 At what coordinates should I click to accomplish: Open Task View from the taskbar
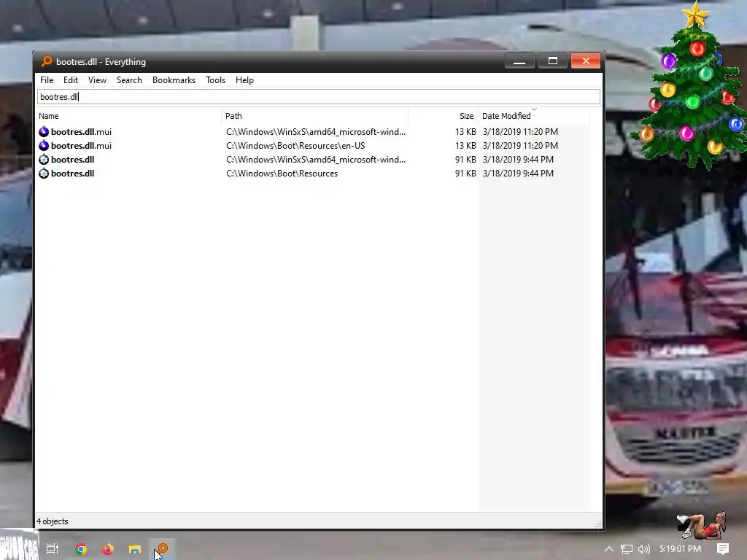click(x=53, y=548)
